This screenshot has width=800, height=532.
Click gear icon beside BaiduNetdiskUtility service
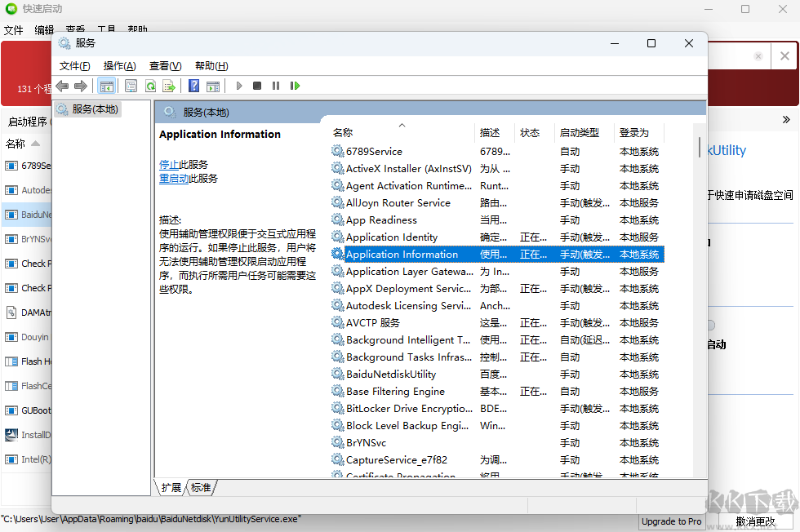tap(337, 374)
